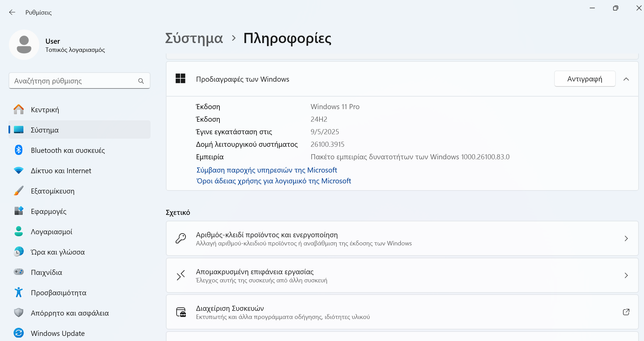
Task: Open Σύμβαση παροχής υπηρεσιών της Microsoft link
Action: [267, 170]
